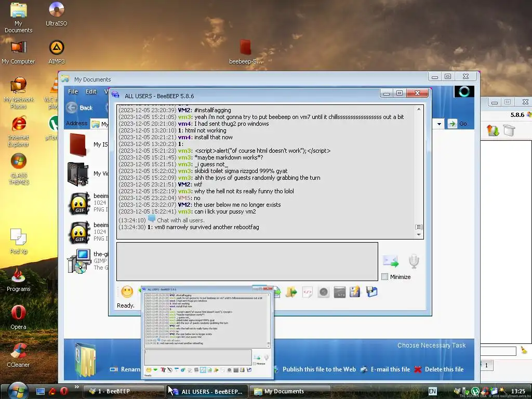The width and height of the screenshot is (532, 399).
Task: Click message 'vm8 narrowly survived another rebootfag'
Action: coord(207,227)
